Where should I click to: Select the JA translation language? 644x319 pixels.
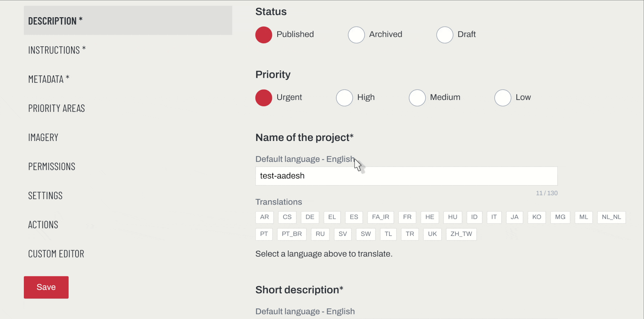pos(514,217)
